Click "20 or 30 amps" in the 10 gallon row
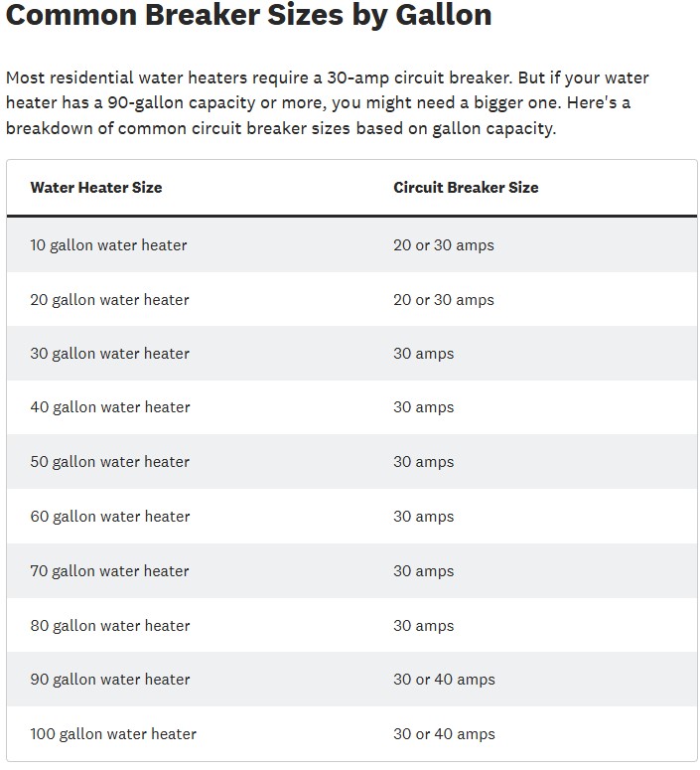Viewport: 700px width, 770px height. coord(443,245)
